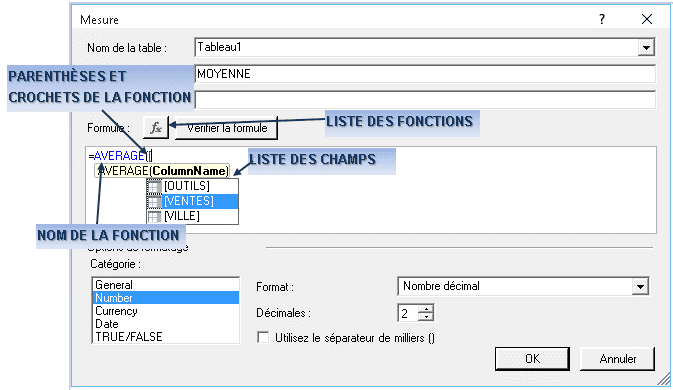This screenshot has width=673, height=390.
Task: Click the Vérifier la formule button
Action: coord(227,128)
